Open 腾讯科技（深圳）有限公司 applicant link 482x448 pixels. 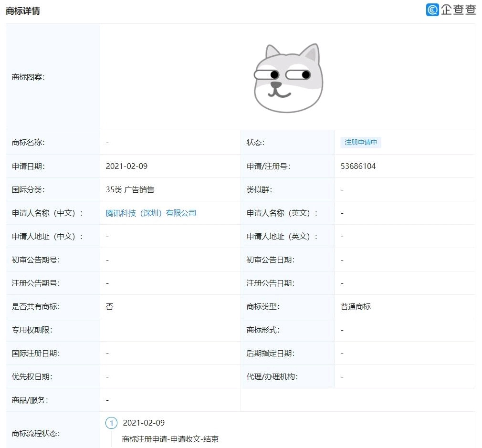(151, 213)
